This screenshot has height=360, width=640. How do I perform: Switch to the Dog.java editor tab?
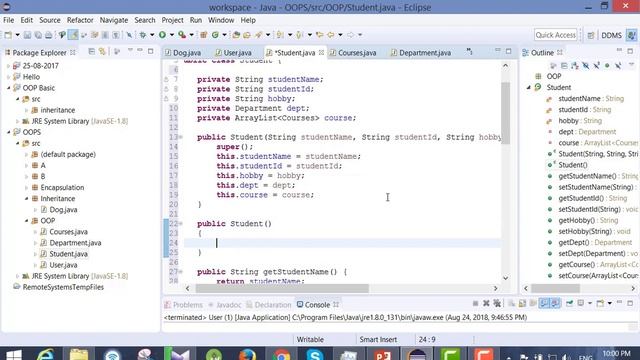coord(183,53)
